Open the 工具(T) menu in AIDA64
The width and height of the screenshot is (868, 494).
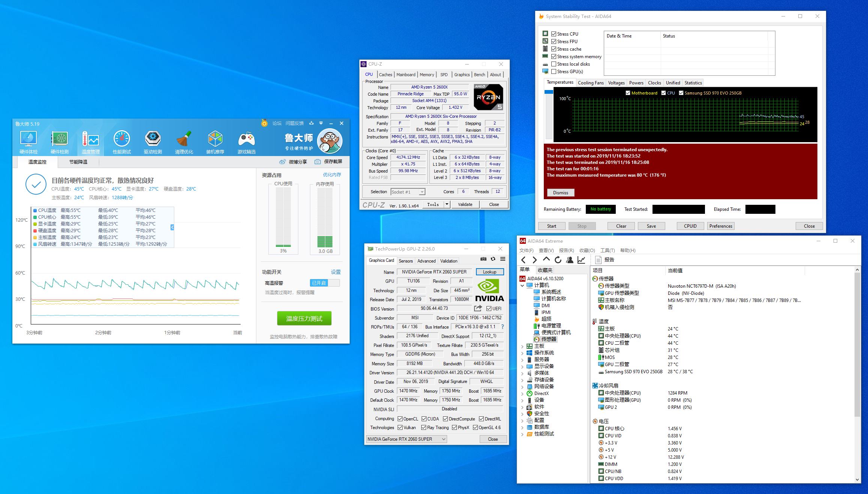[607, 251]
